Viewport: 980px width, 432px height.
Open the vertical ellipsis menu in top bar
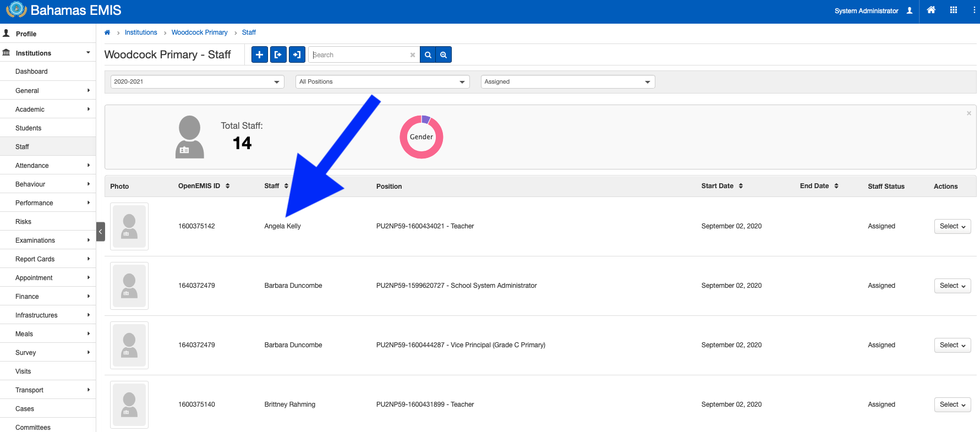[974, 10]
